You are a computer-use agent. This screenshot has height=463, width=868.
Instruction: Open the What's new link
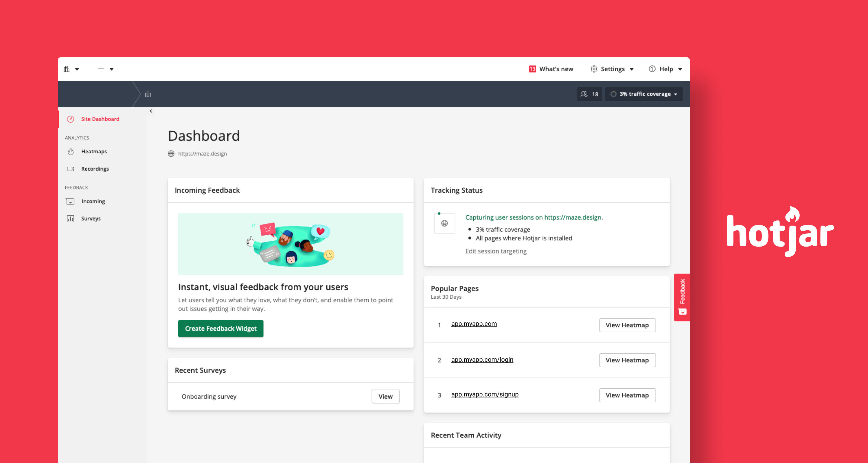pos(556,69)
